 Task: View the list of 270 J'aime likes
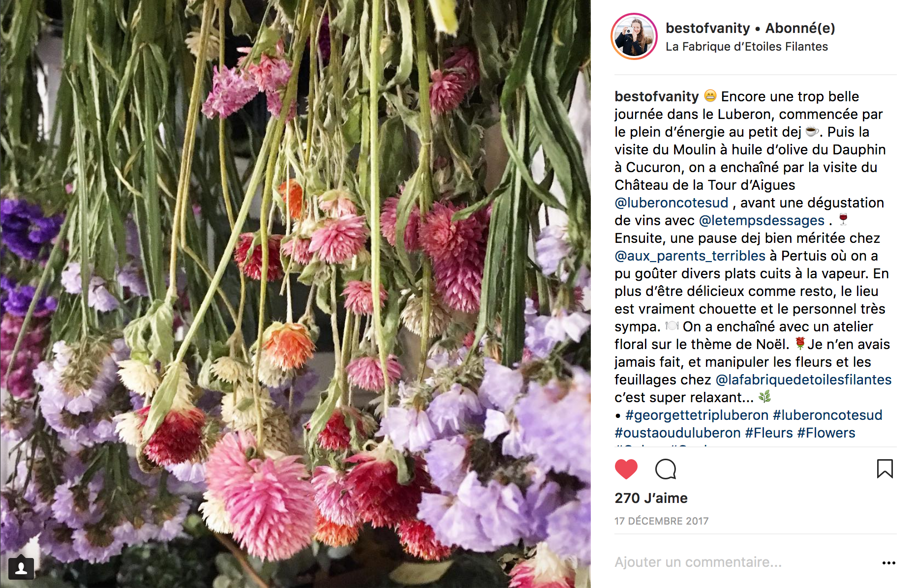[x=651, y=498]
